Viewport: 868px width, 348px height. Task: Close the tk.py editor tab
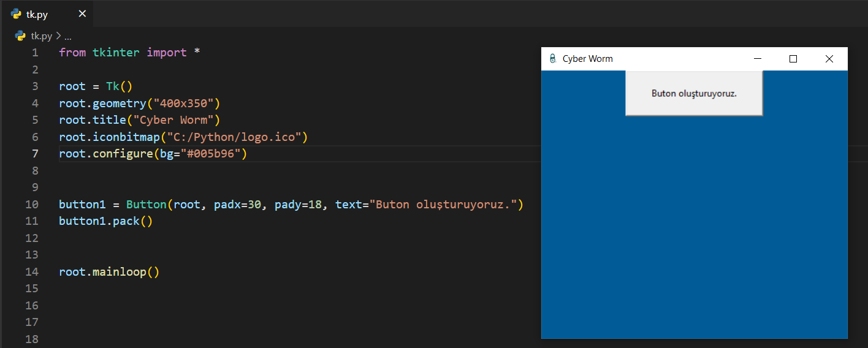[x=82, y=14]
